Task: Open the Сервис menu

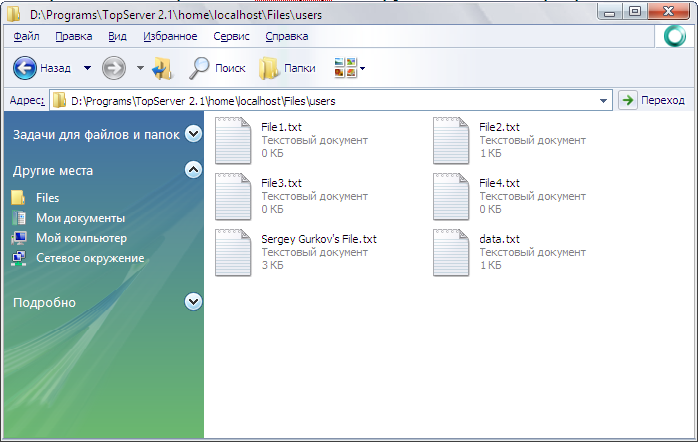Action: tap(231, 36)
